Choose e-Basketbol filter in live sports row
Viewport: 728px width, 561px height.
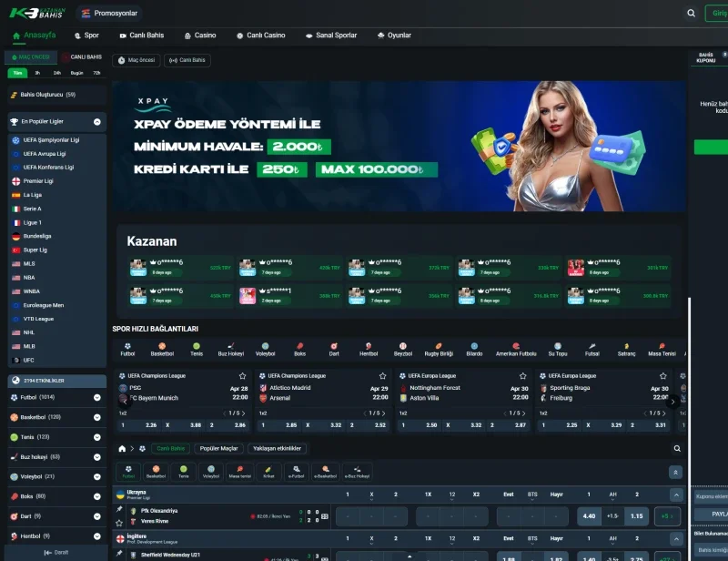(x=325, y=472)
